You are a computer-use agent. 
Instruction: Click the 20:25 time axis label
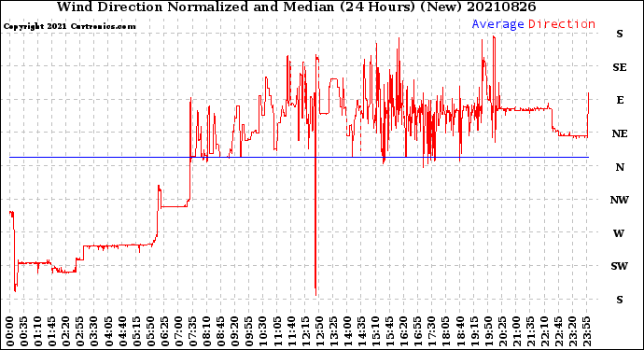502,331
